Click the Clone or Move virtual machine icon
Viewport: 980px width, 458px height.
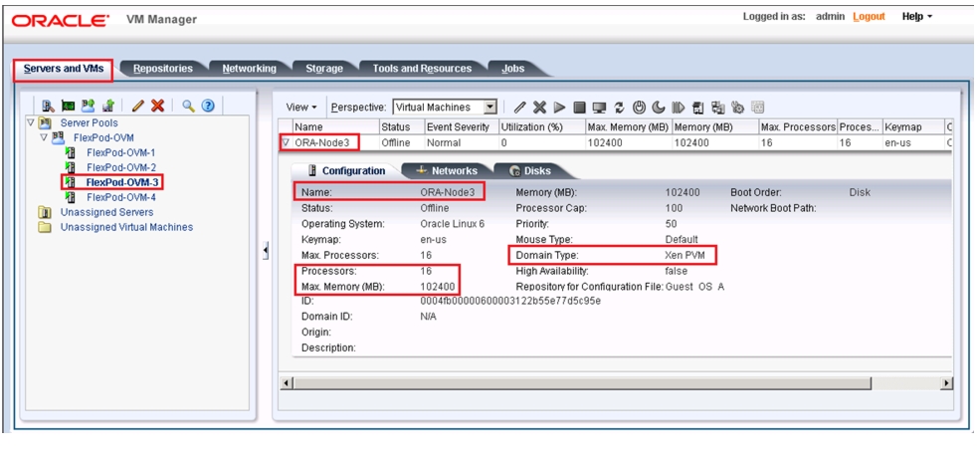coord(717,108)
